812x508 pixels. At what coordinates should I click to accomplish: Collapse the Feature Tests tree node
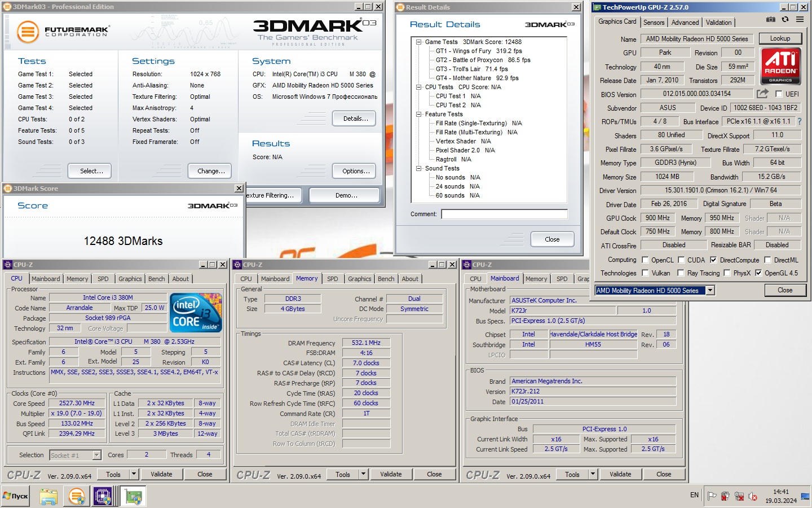419,114
